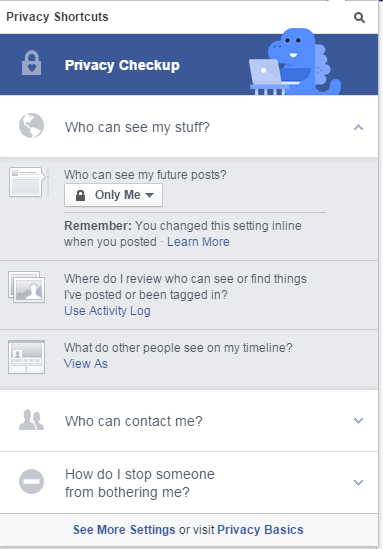The image size is (383, 549).
Task: Click the future posts page icon
Action: point(28,182)
